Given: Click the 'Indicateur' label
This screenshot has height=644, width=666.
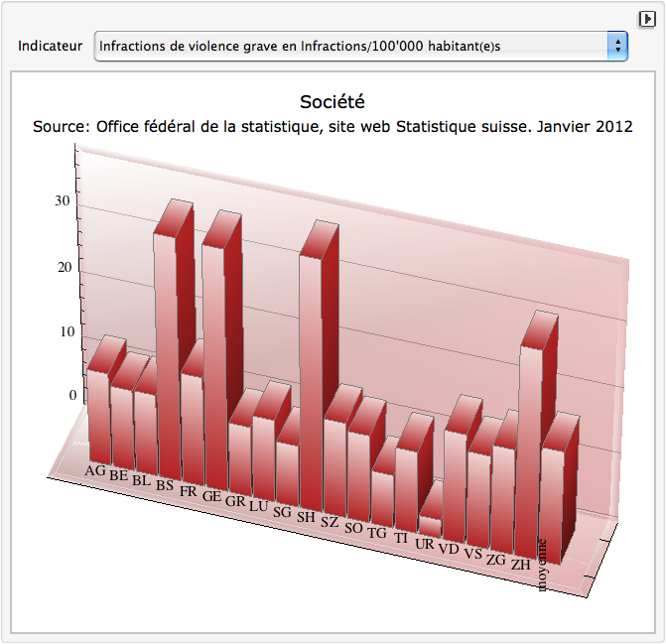Looking at the screenshot, I should tap(50, 46).
